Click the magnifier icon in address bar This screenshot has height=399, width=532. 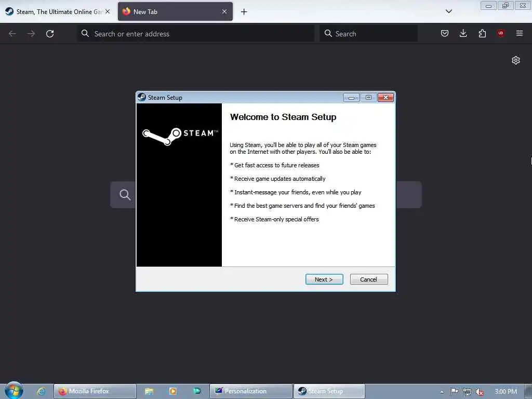click(85, 34)
